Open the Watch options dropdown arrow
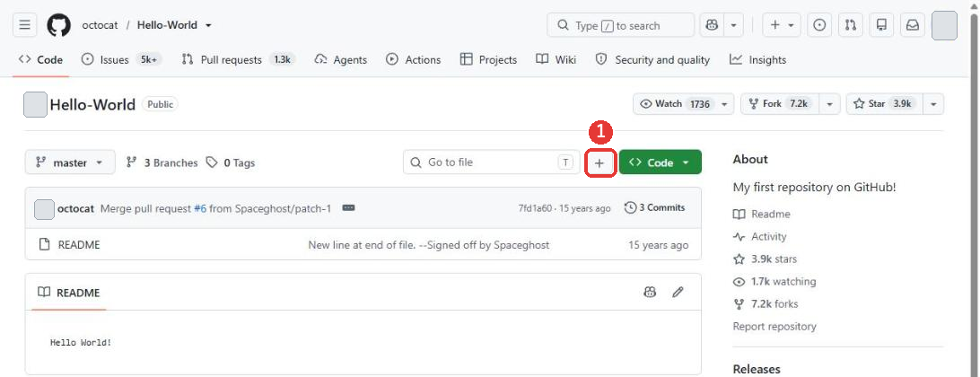The image size is (980, 377). point(724,104)
